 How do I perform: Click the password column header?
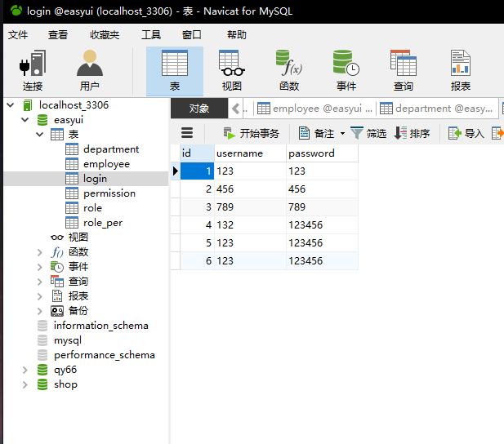[x=322, y=153]
